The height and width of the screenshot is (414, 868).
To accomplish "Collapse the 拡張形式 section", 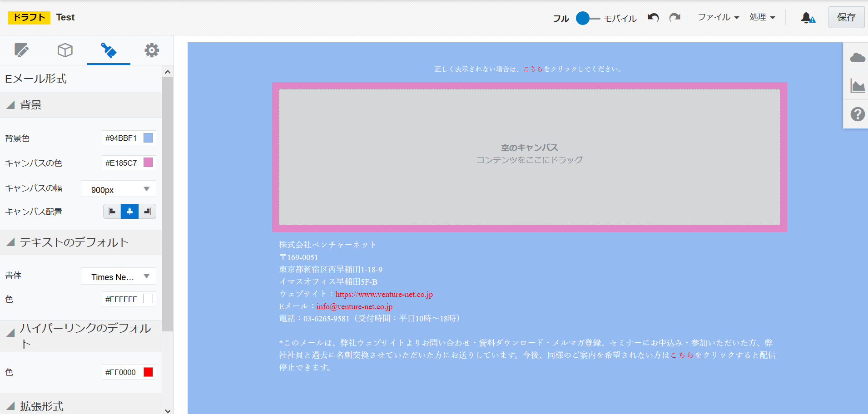I will click(x=11, y=406).
